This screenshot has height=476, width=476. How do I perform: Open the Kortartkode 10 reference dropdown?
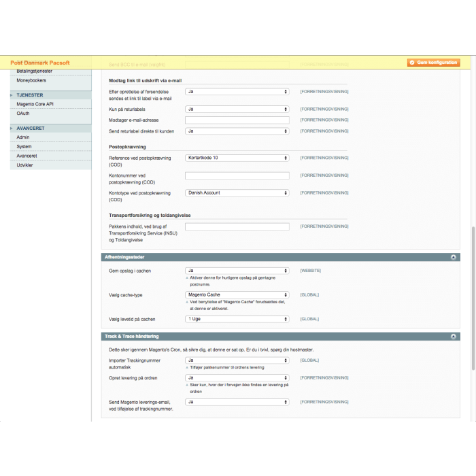pos(237,158)
